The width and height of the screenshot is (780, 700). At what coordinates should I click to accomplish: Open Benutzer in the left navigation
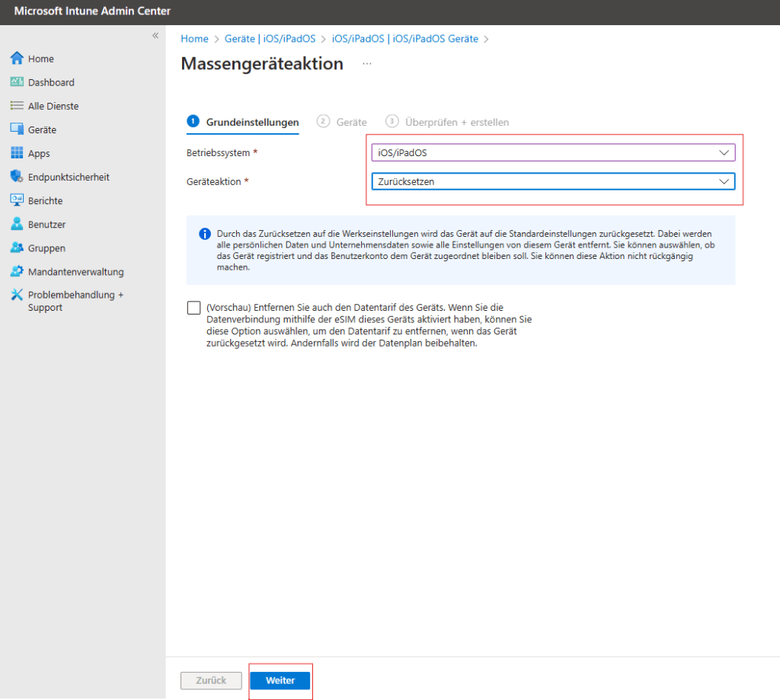(x=46, y=225)
